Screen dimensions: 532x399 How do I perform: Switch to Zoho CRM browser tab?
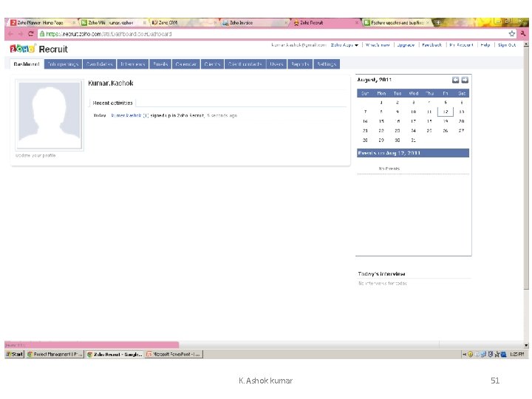coord(184,22)
